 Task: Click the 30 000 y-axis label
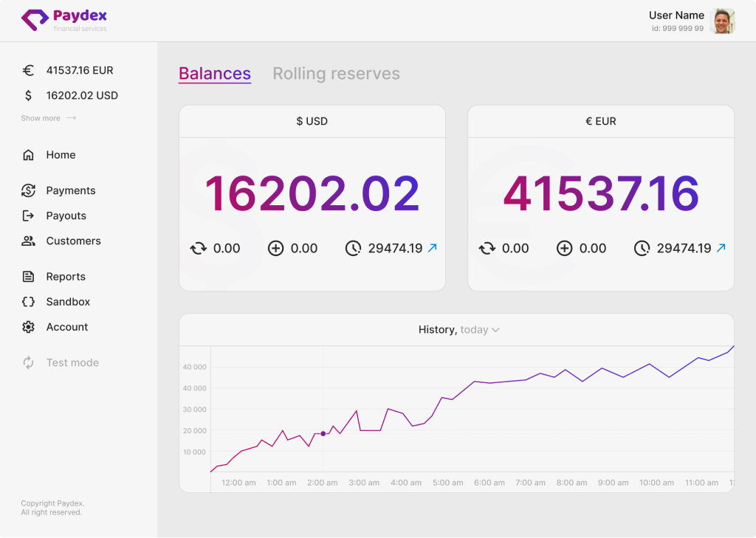coord(194,410)
